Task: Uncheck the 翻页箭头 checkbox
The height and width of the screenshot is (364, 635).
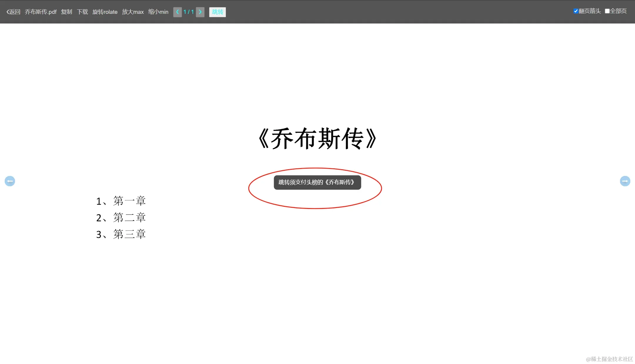Action: coord(576,11)
